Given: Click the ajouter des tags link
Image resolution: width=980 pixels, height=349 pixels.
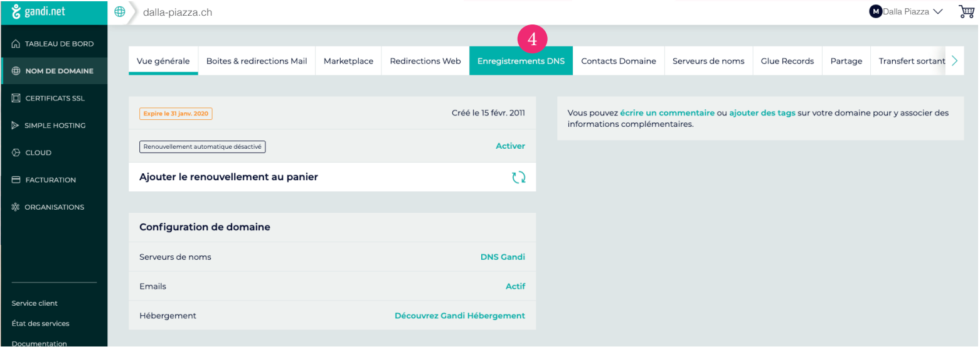Looking at the screenshot, I should tap(762, 113).
